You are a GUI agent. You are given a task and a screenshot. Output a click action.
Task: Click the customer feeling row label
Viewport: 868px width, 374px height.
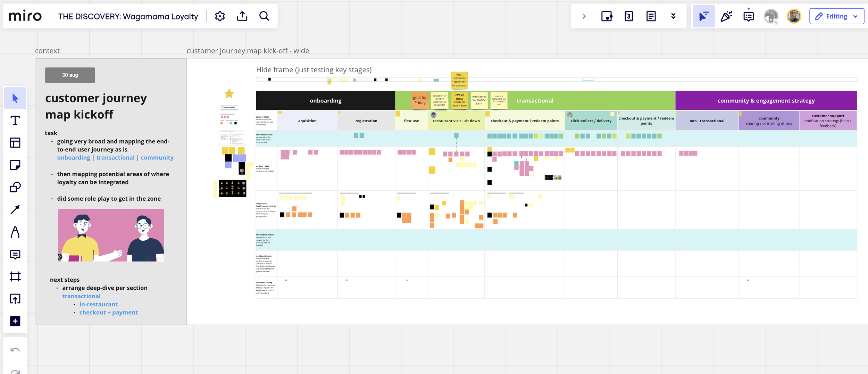(266, 288)
